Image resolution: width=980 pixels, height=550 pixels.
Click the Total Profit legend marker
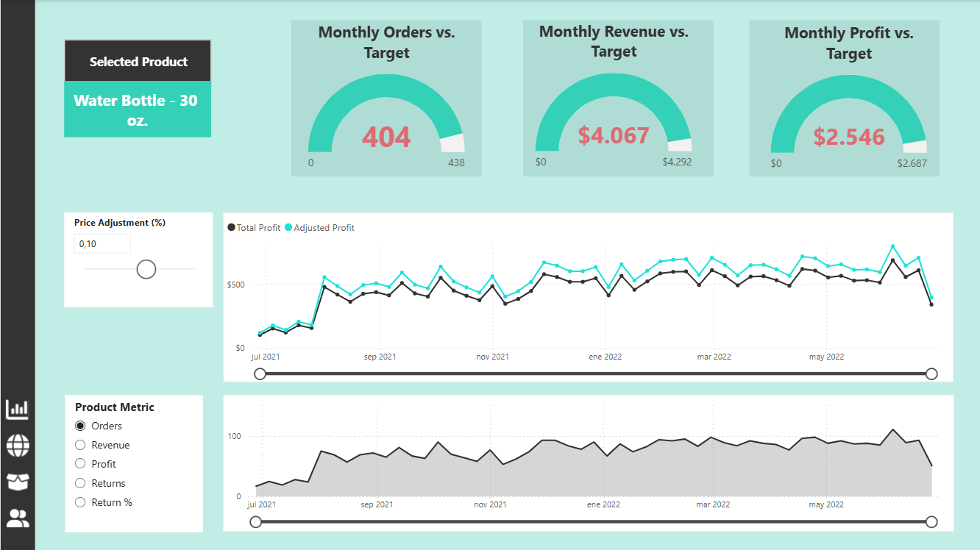(232, 228)
